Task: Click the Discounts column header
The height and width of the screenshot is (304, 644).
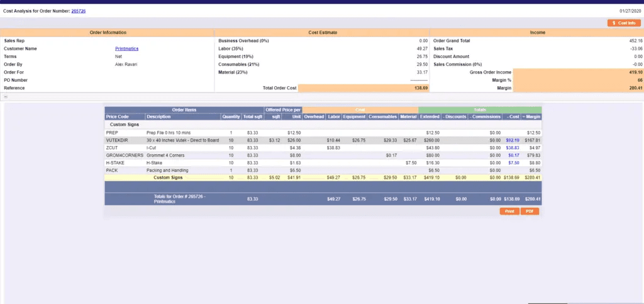Action: (454, 116)
